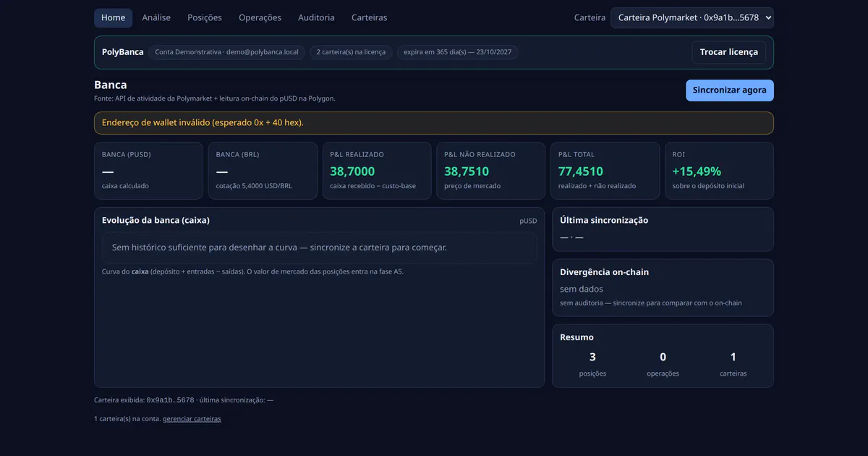Navigate to the Carteiras tab
The image size is (868, 456).
(369, 17)
